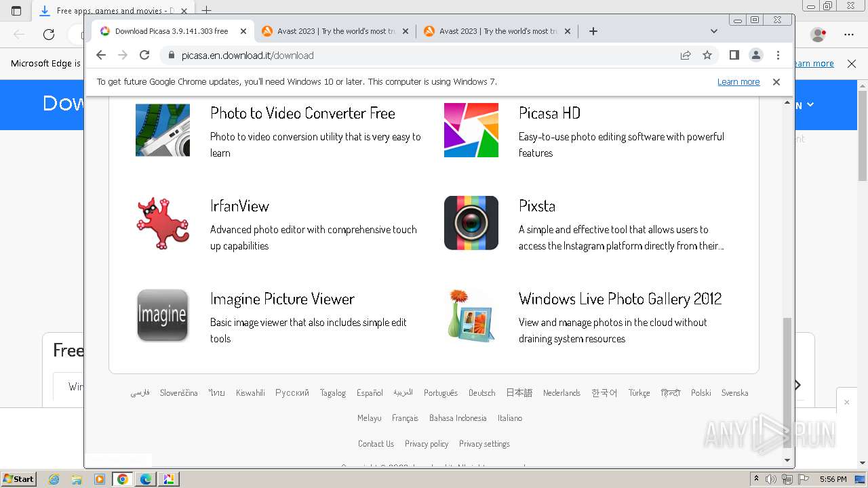Go back in the Chrome window
Screen dimensions: 868x488
click(101, 55)
